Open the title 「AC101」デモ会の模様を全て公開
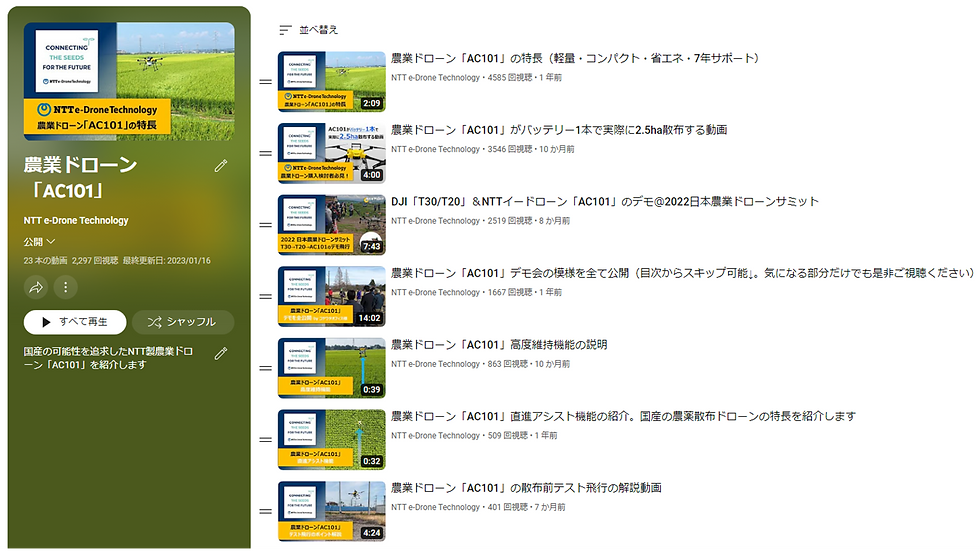This screenshot has width=980, height=551. [x=683, y=273]
